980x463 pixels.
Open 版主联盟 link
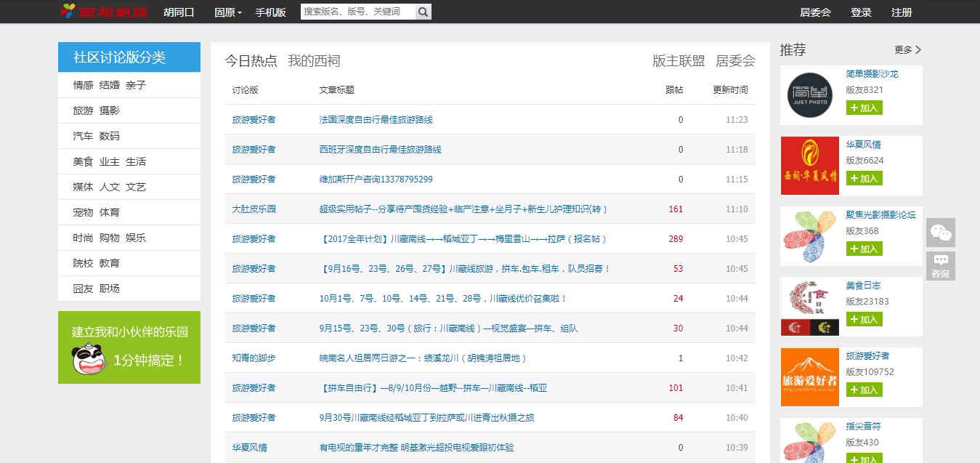coord(679,61)
